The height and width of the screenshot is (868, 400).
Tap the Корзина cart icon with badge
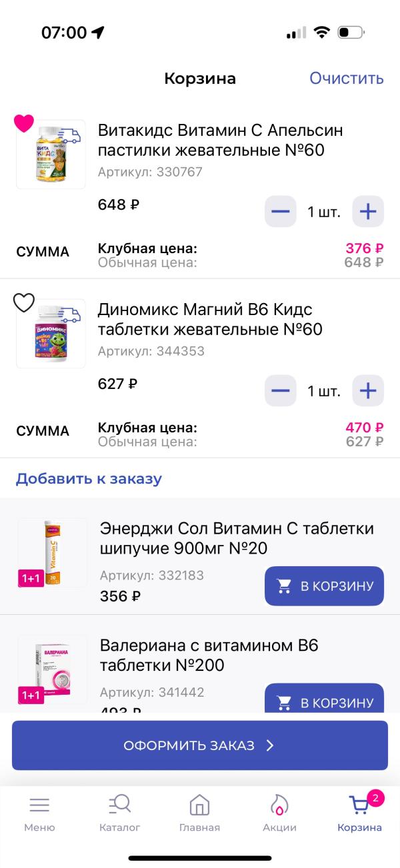click(x=359, y=805)
